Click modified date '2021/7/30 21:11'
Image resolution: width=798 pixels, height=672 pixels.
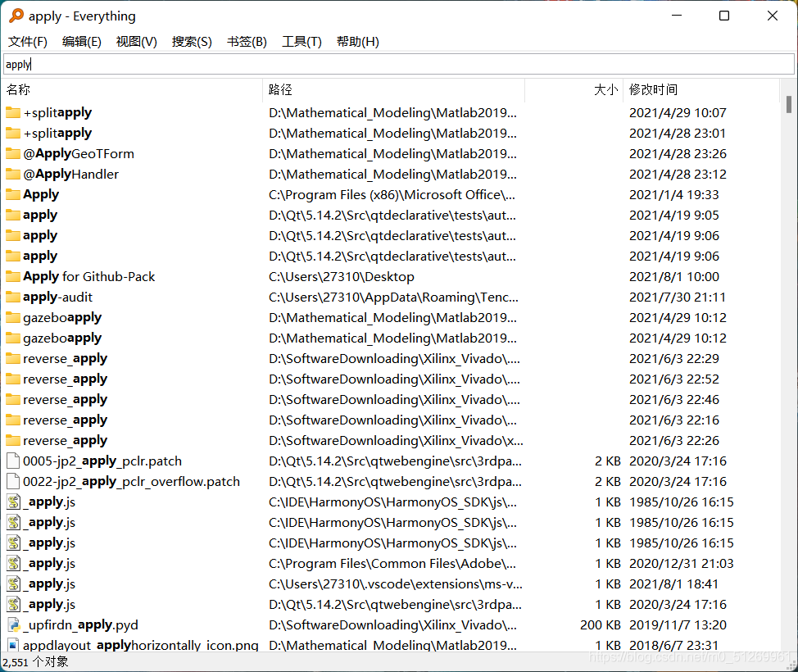coord(678,297)
